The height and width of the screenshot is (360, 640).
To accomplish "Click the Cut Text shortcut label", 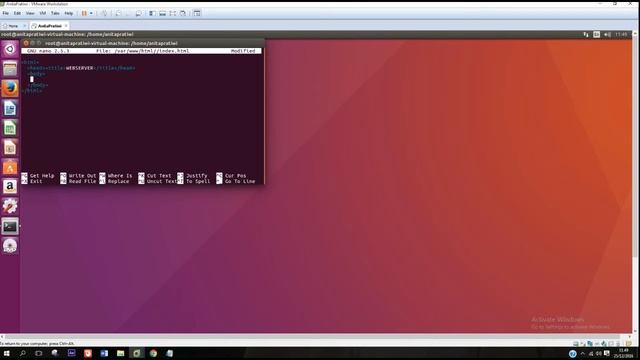I will tap(159, 176).
